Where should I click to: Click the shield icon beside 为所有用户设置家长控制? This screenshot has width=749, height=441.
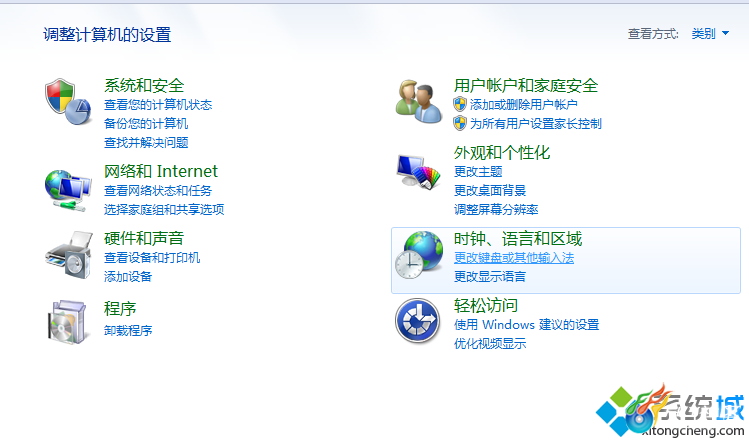(x=460, y=123)
